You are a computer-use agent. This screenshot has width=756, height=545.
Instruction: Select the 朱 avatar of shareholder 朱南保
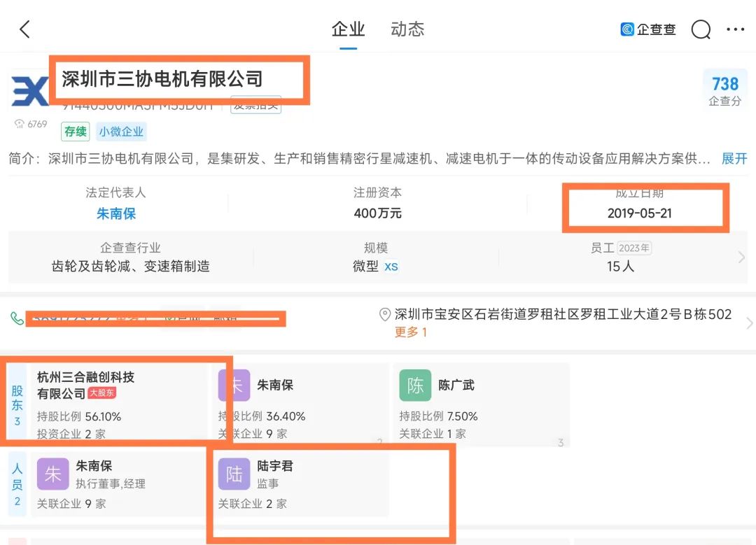(x=234, y=385)
